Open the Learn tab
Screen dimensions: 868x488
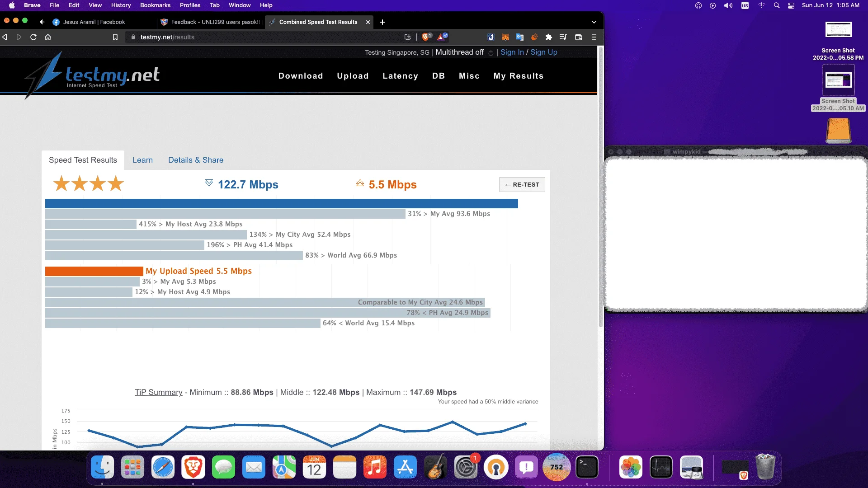coord(142,160)
